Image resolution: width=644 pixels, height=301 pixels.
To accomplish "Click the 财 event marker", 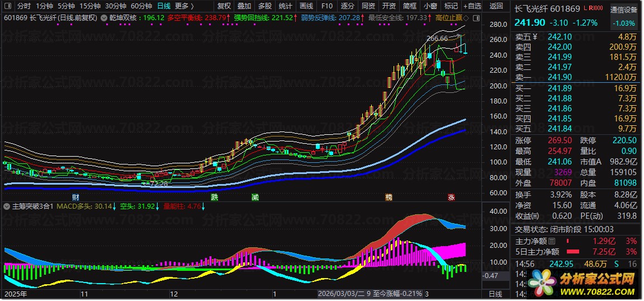I will tap(75, 197).
